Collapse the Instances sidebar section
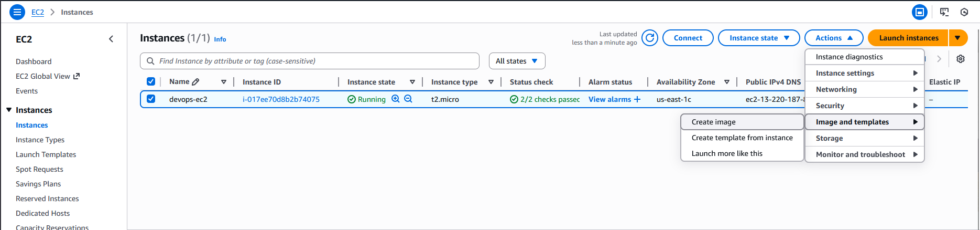Image resolution: width=980 pixels, height=230 pixels. tap(9, 110)
